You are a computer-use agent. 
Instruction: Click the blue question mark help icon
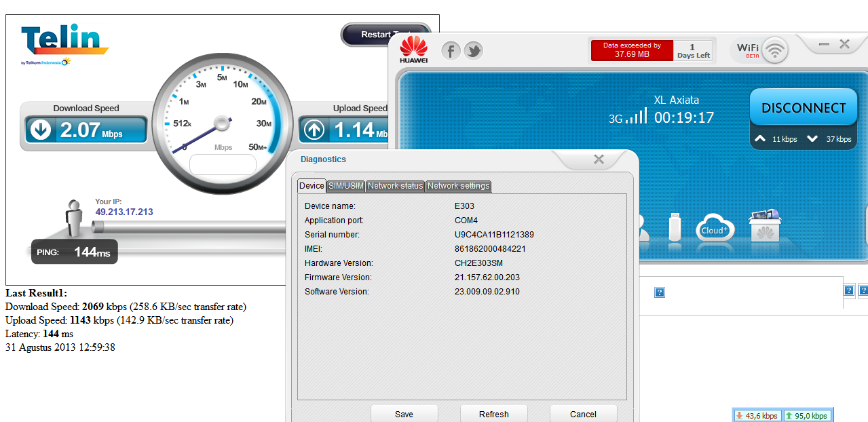(x=658, y=292)
